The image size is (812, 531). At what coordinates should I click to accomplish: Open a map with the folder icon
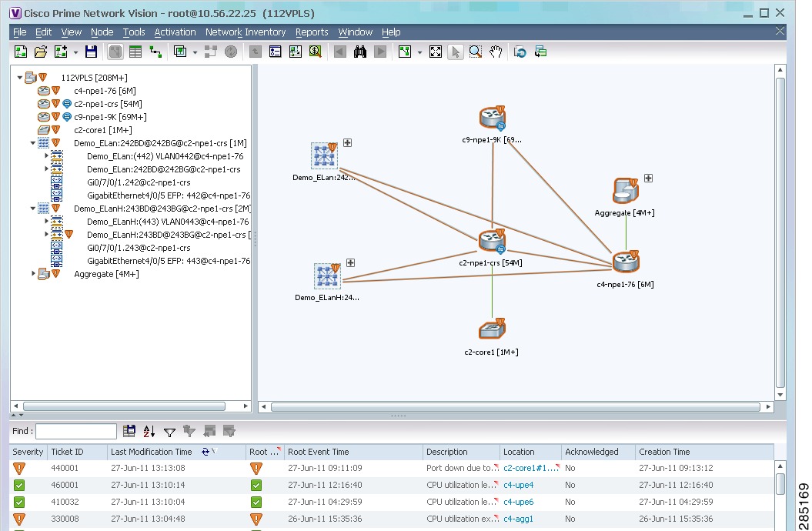(40, 52)
